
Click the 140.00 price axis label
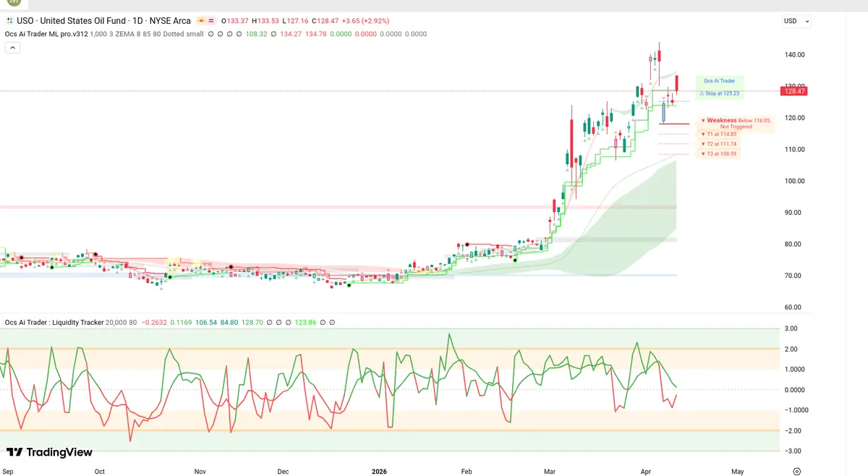(x=795, y=55)
